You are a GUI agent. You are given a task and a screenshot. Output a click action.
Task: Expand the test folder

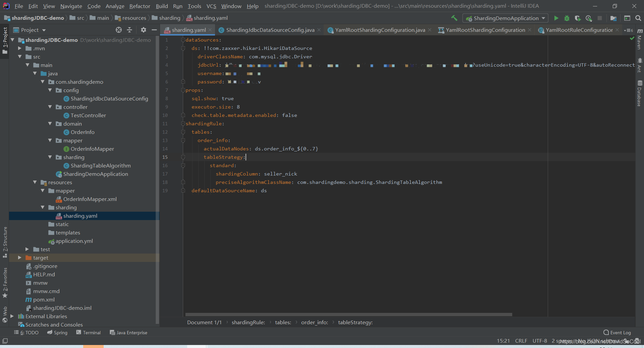tap(27, 249)
